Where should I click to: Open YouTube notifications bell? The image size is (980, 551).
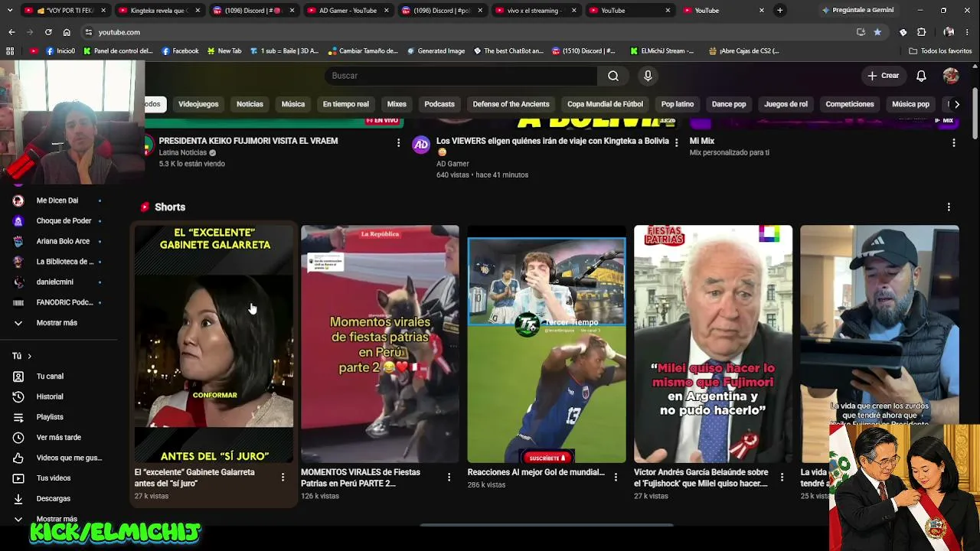click(921, 76)
